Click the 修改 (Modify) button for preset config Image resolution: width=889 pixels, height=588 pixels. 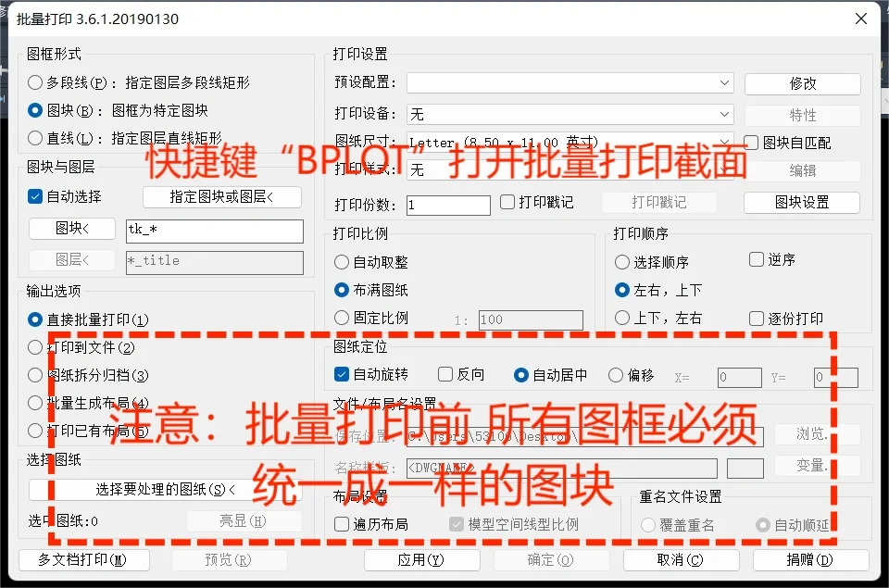802,83
